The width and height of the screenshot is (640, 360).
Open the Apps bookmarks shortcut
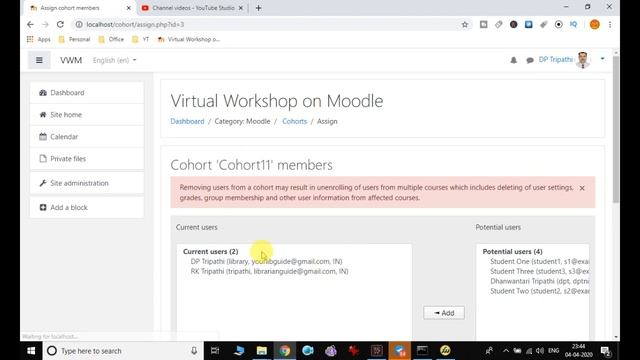[x=38, y=39]
